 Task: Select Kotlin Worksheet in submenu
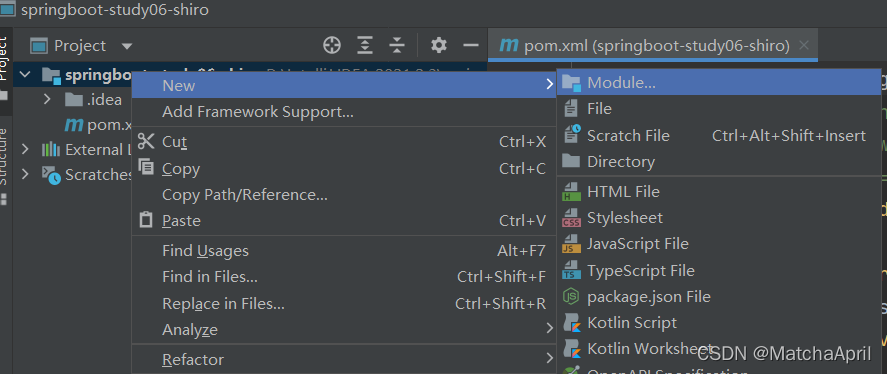coord(719,348)
